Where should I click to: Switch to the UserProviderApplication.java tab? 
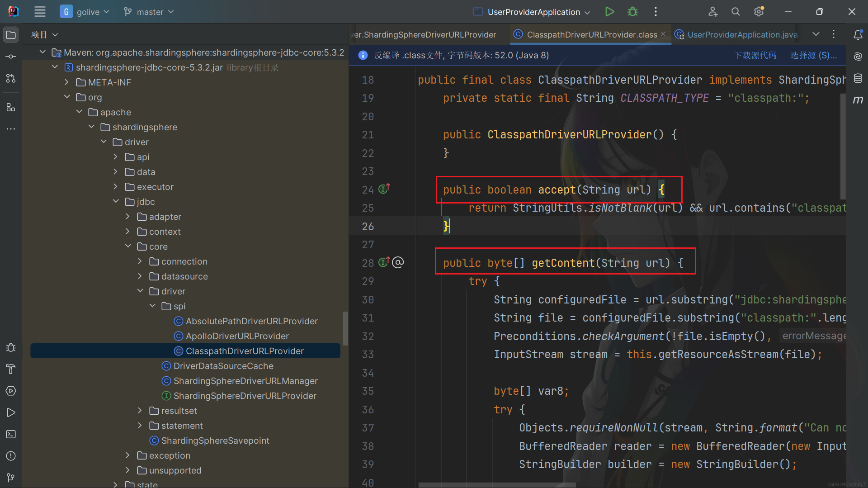pyautogui.click(x=736, y=35)
